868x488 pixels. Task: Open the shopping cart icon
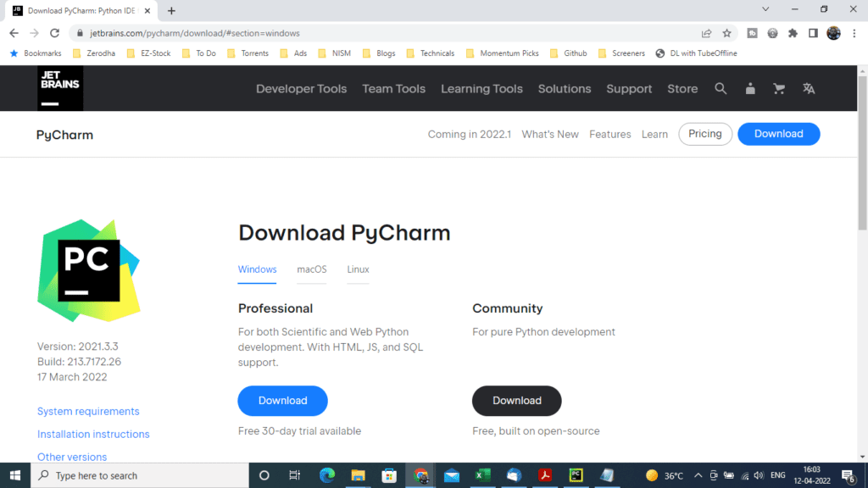click(x=779, y=88)
